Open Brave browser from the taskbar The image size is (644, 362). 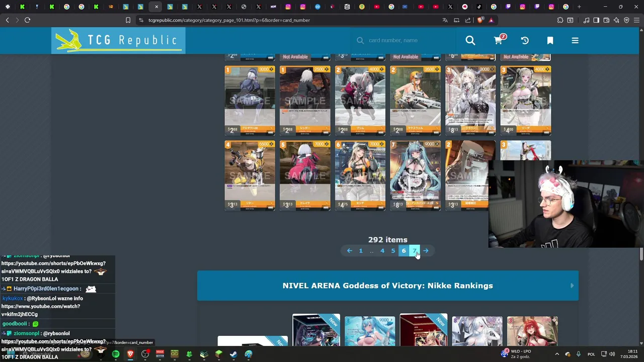(x=130, y=354)
